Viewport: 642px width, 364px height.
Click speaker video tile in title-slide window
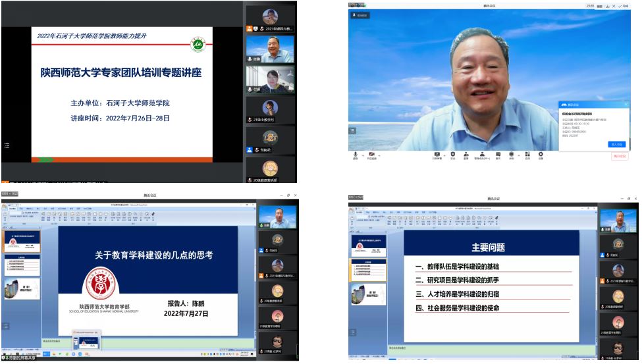tap(278, 217)
